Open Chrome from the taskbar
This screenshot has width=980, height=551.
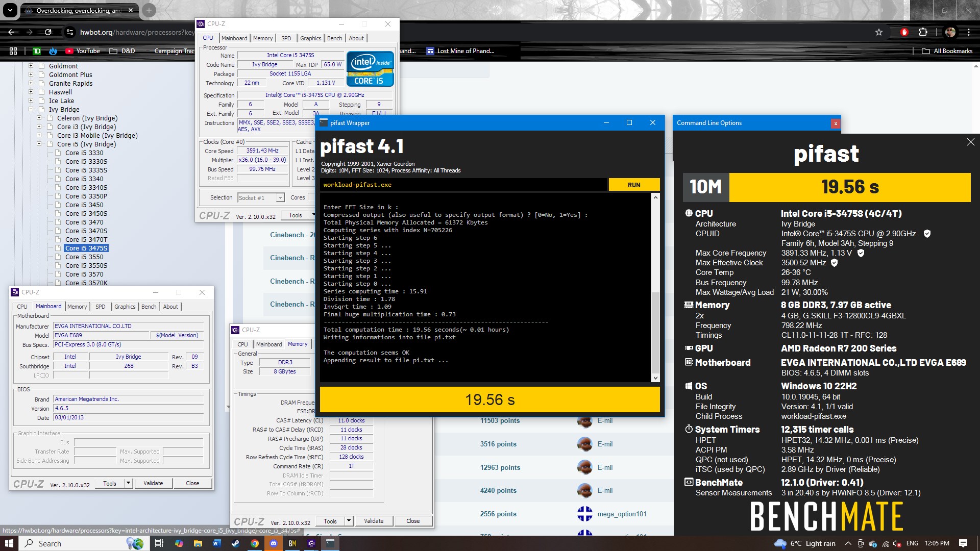[254, 543]
